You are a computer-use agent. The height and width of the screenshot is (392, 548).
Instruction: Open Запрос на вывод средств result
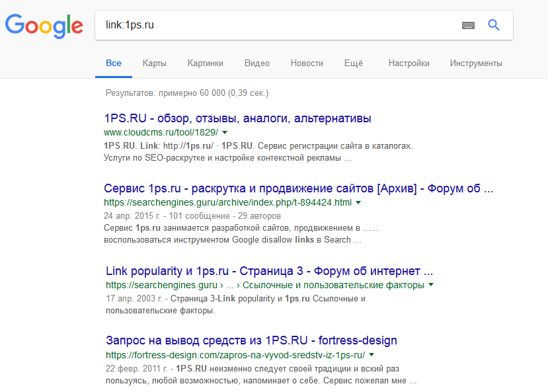(251, 340)
